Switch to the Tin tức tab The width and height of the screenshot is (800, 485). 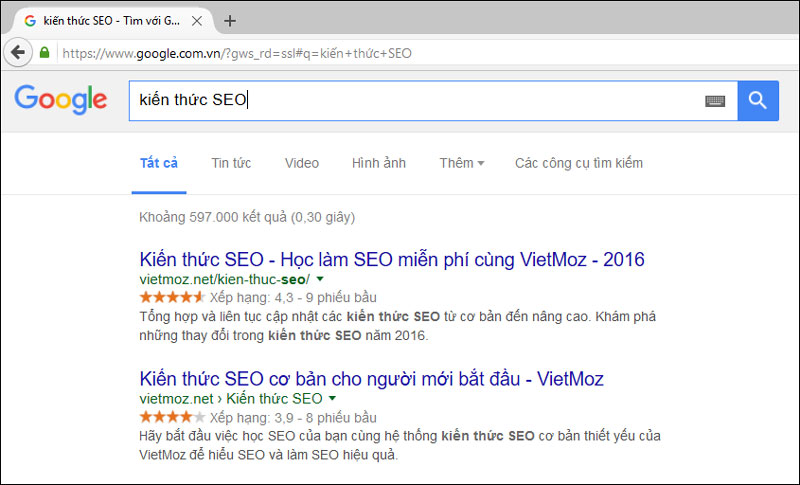(231, 163)
